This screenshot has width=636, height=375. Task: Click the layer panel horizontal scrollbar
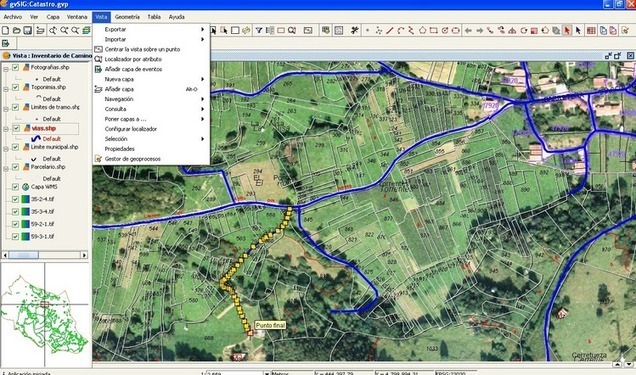(45, 255)
